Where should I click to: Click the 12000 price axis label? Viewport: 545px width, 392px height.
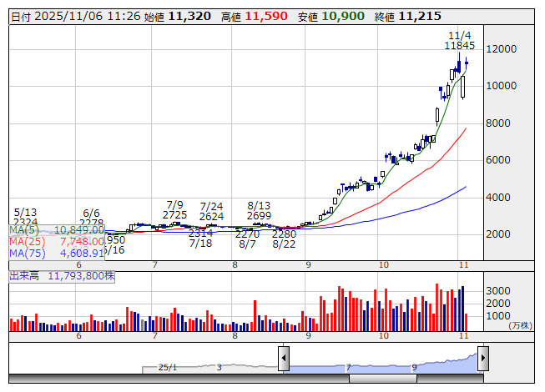click(502, 49)
